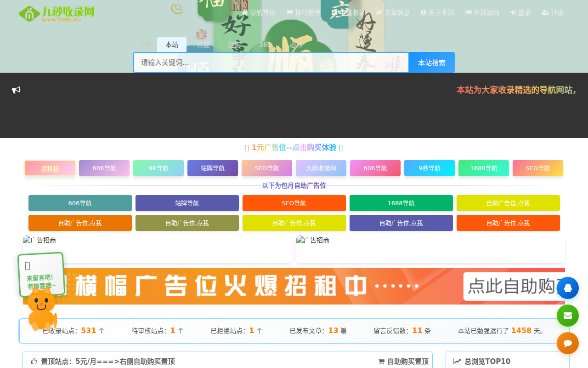Open the 注册 menu item
The height and width of the screenshot is (368, 588).
click(553, 12)
